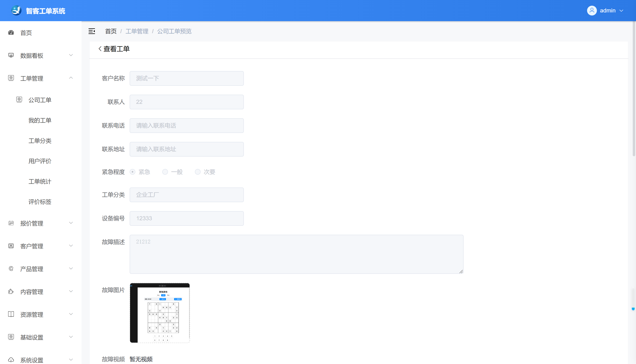Click the 查看工单 page title
This screenshot has width=636, height=364.
coord(116,49)
